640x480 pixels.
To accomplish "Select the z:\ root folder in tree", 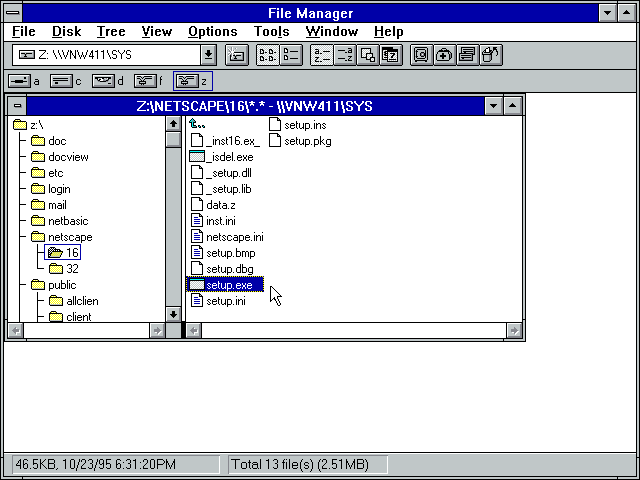I will point(28,125).
